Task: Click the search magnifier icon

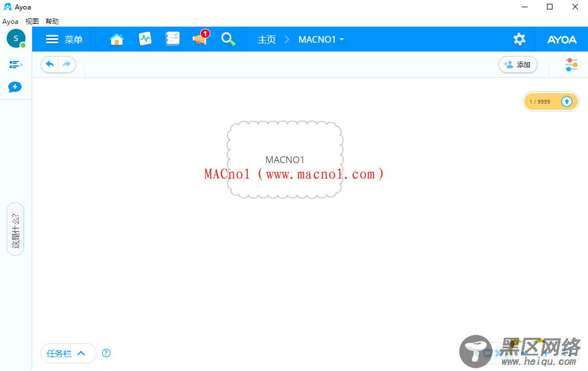Action: coord(227,39)
